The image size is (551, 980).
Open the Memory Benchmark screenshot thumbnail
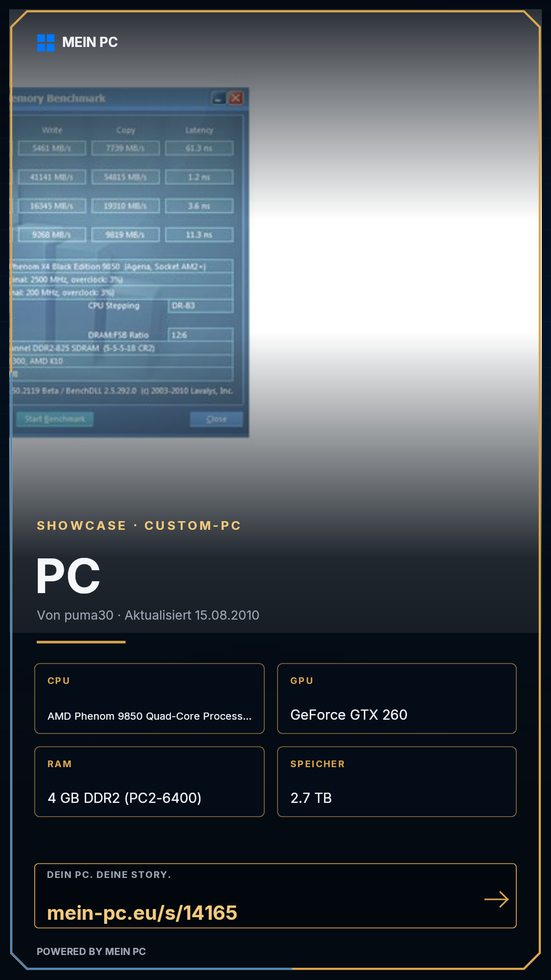pyautogui.click(x=130, y=262)
